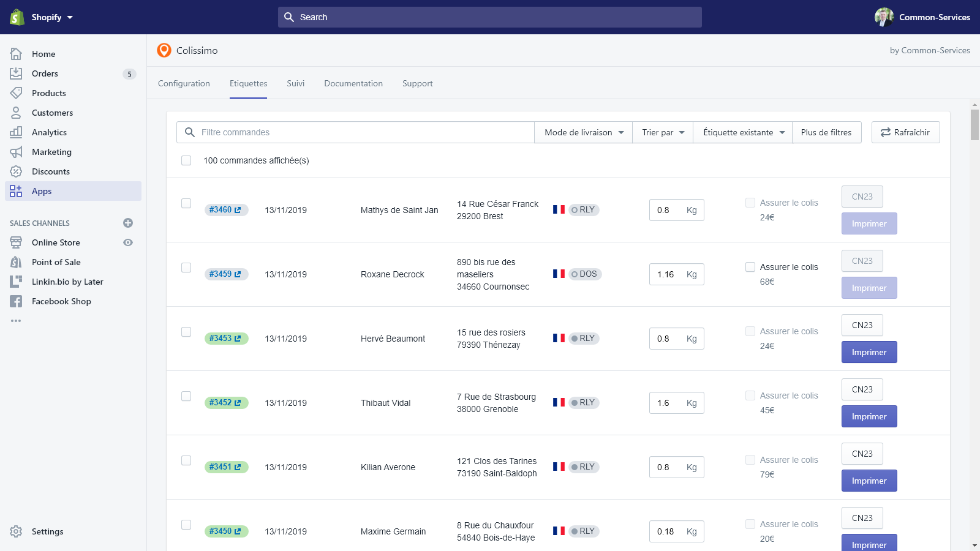Open order #3459 link
This screenshot has width=980, height=551.
[226, 274]
